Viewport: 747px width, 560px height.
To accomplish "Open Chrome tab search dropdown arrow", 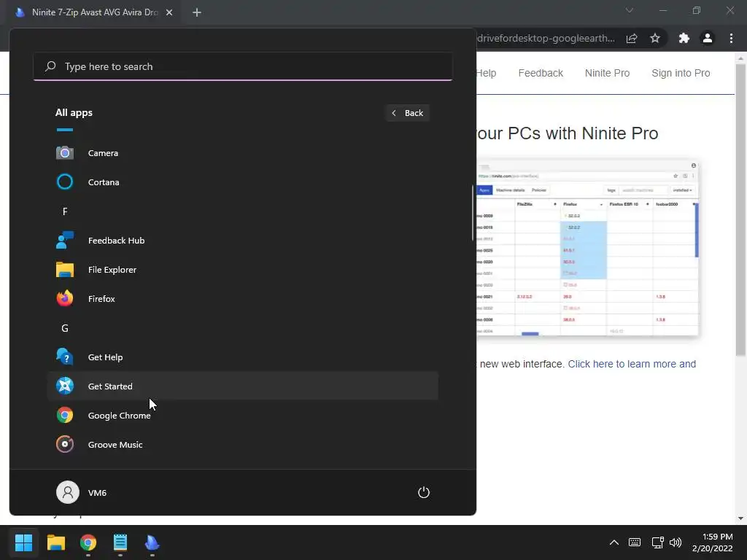I will [630, 10].
